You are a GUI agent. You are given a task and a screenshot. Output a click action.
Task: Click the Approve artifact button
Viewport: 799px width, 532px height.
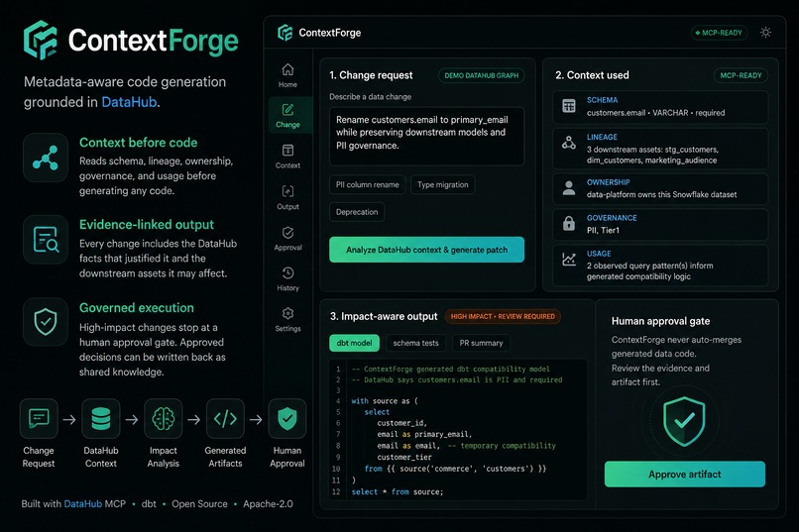click(x=684, y=474)
